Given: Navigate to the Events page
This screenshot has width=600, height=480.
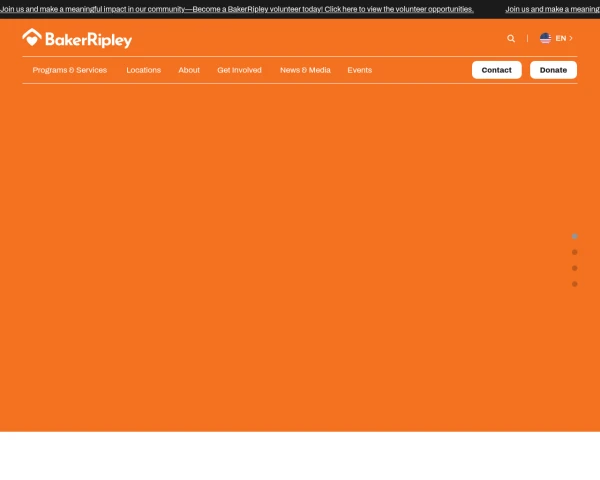Looking at the screenshot, I should pos(359,70).
